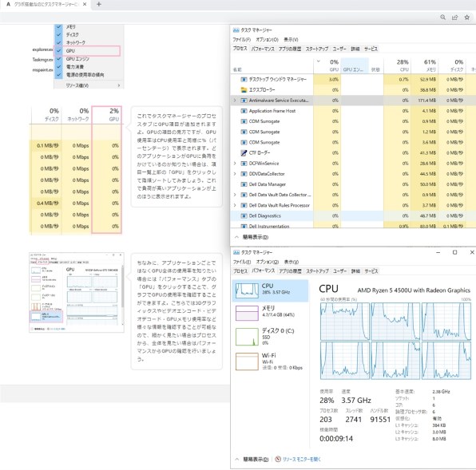Click the 名前 column header
476x470 pixels.
pos(237,69)
